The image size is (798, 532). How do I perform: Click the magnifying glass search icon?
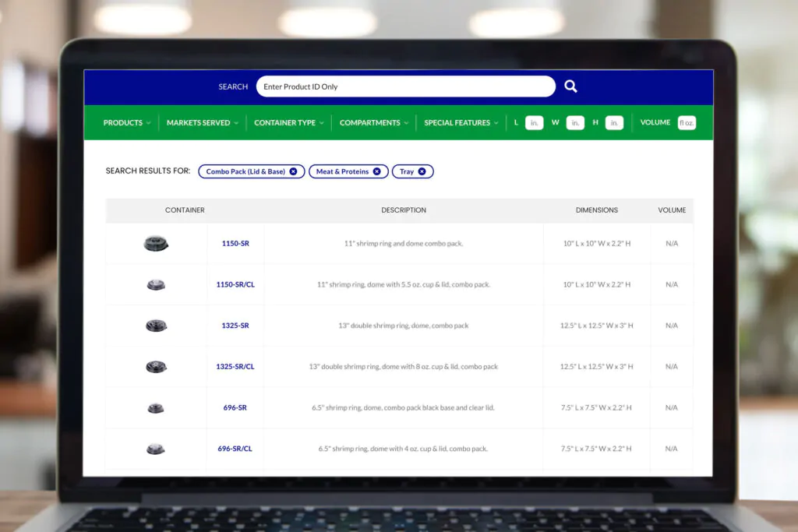coord(570,86)
